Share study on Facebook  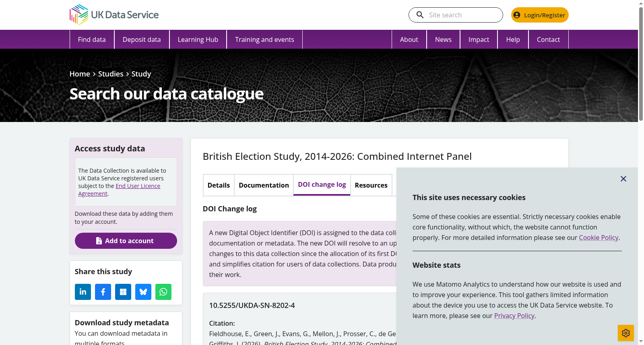[x=103, y=292]
